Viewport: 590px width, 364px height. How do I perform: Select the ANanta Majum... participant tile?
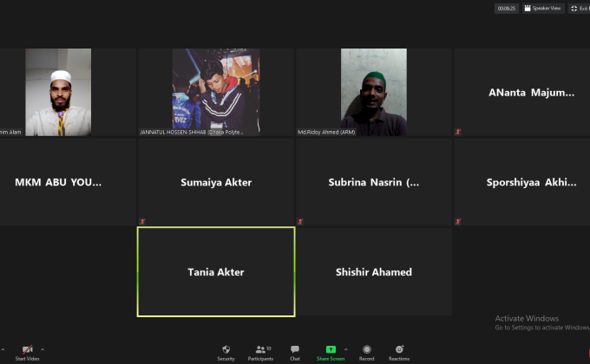pyautogui.click(x=522, y=92)
